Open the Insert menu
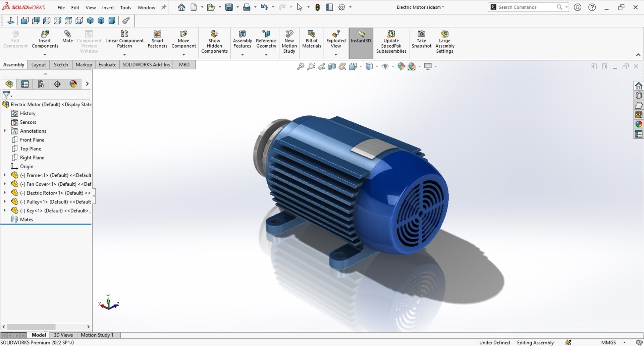Image resolution: width=644 pixels, height=362 pixels. coord(108,7)
